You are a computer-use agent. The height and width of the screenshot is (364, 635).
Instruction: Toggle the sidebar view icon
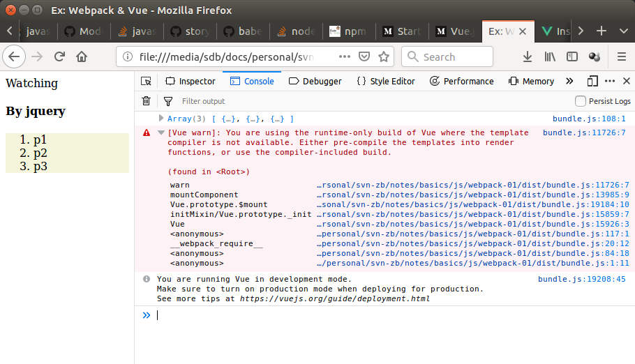coord(572,56)
